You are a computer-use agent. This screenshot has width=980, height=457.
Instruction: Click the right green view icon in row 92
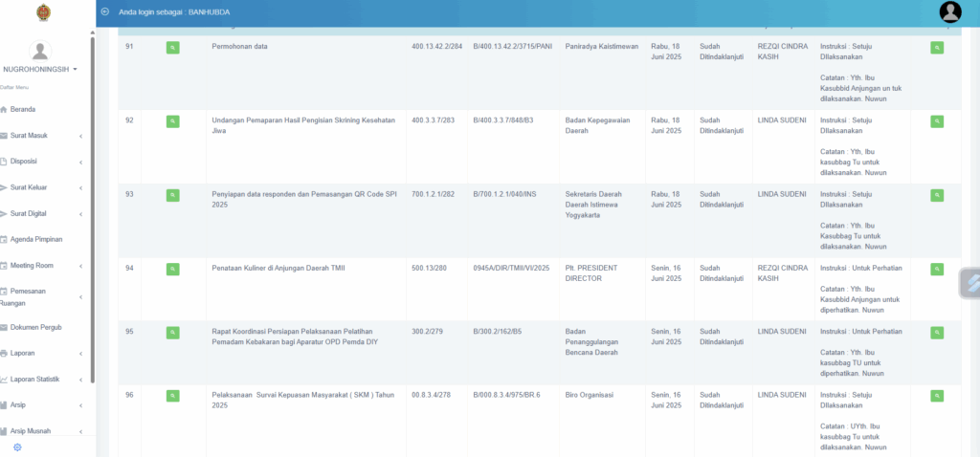point(936,120)
